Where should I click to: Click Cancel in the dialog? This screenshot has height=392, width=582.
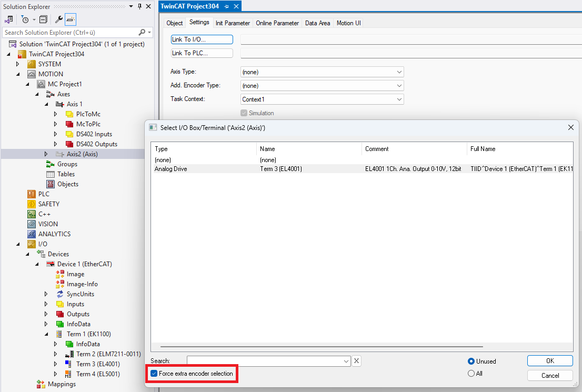coord(550,375)
